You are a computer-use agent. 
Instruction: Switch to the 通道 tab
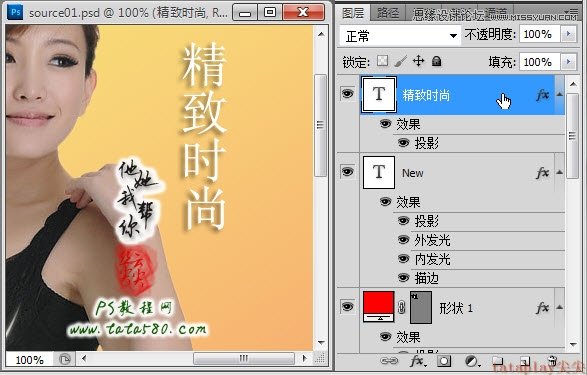pyautogui.click(x=495, y=14)
